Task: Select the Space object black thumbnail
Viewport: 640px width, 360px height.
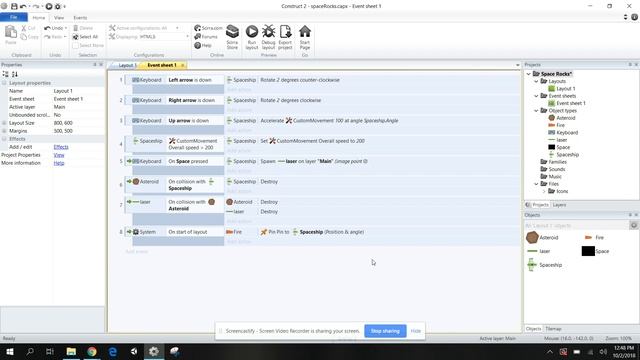Action: click(x=588, y=251)
